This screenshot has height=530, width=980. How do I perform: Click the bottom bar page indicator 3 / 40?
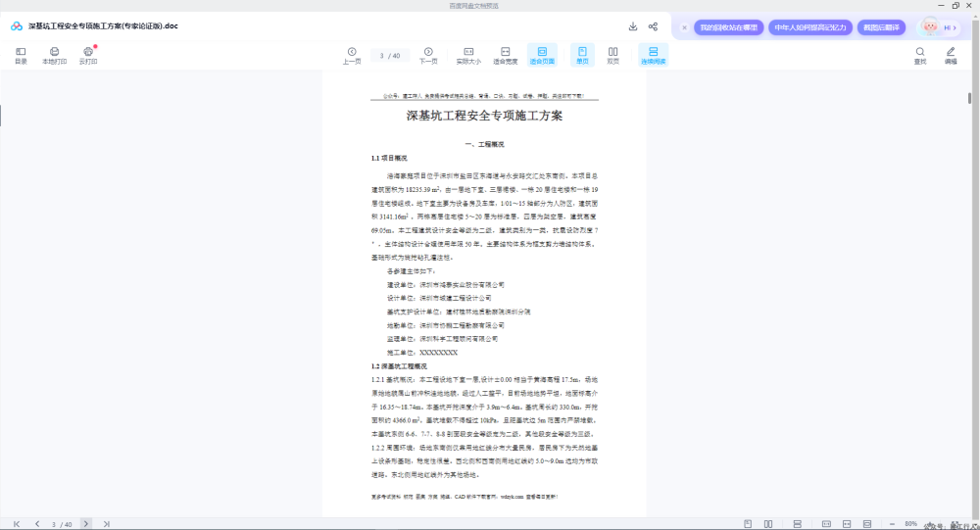[61, 524]
